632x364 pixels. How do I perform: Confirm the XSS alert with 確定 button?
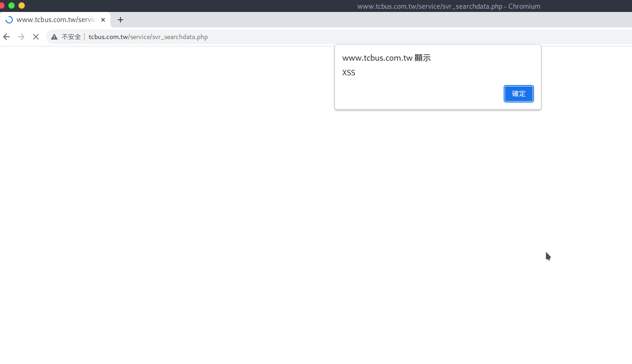click(518, 94)
